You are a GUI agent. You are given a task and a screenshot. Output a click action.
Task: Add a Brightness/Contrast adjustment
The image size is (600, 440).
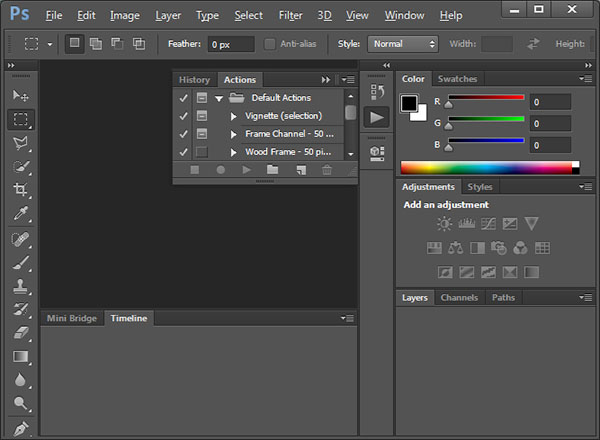coord(444,224)
